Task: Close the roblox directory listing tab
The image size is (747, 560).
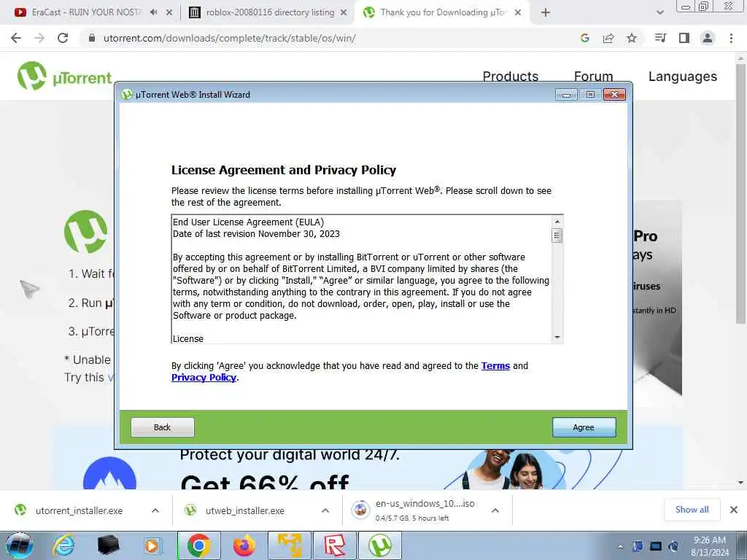Action: pyautogui.click(x=344, y=13)
